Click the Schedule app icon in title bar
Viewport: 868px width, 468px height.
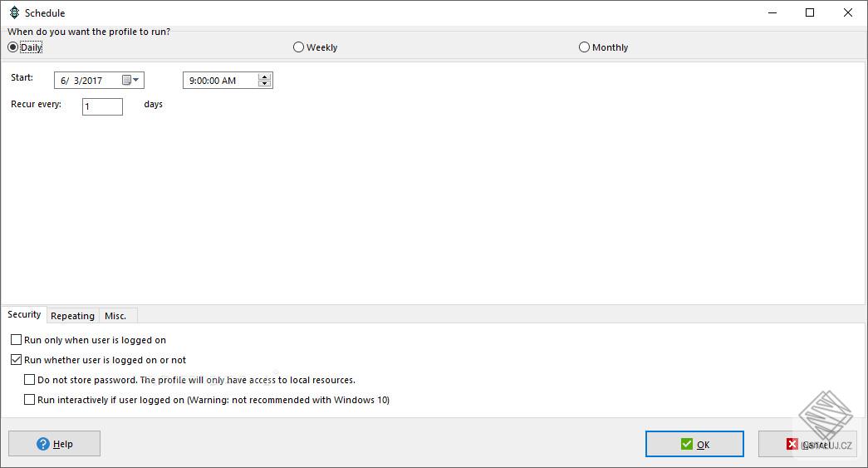click(14, 12)
